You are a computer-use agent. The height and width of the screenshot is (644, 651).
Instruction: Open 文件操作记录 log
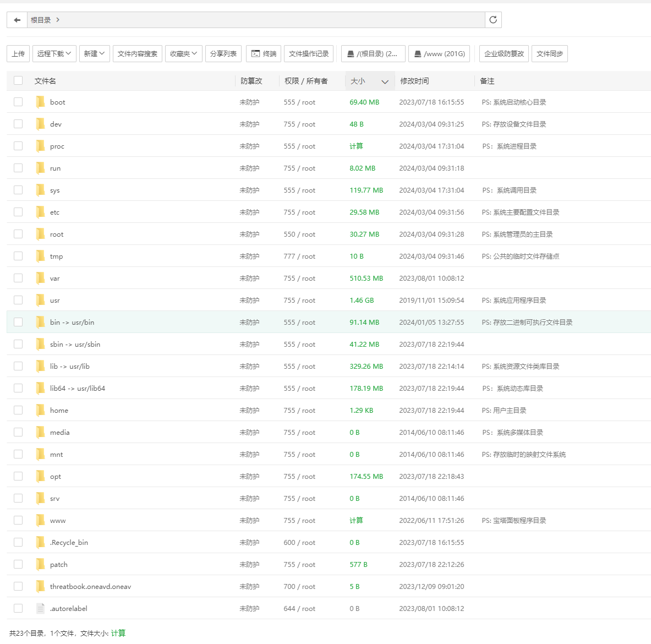point(309,53)
